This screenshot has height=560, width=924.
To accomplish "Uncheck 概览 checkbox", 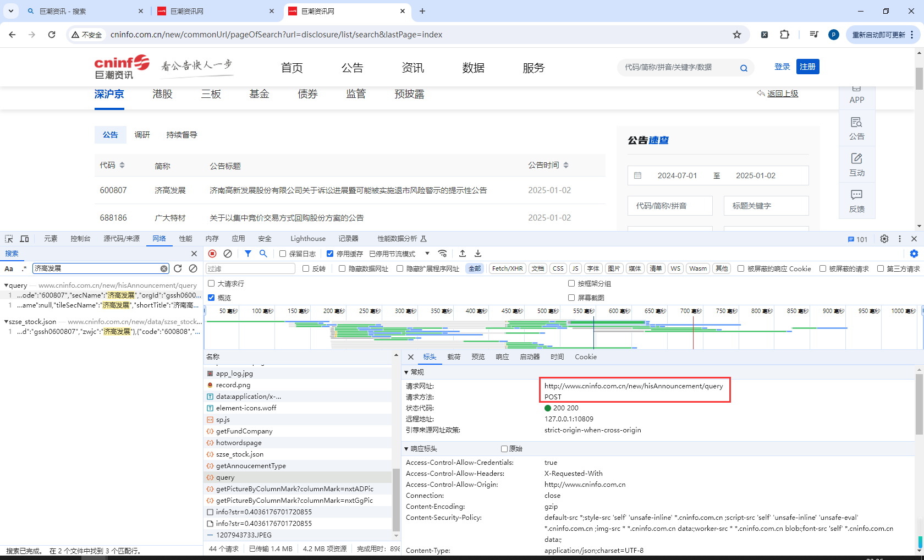I will (211, 298).
